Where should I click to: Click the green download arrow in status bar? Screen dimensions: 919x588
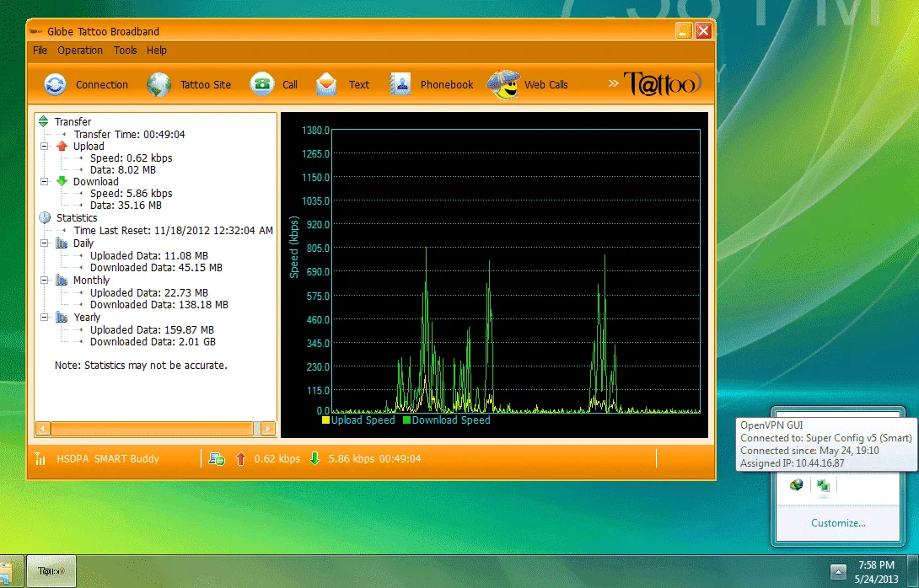pyautogui.click(x=314, y=458)
